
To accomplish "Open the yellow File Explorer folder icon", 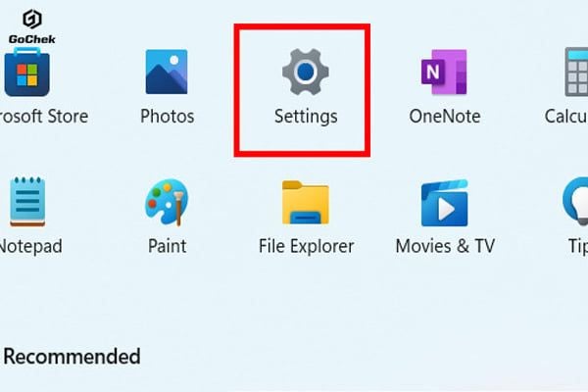I will coord(305,203).
